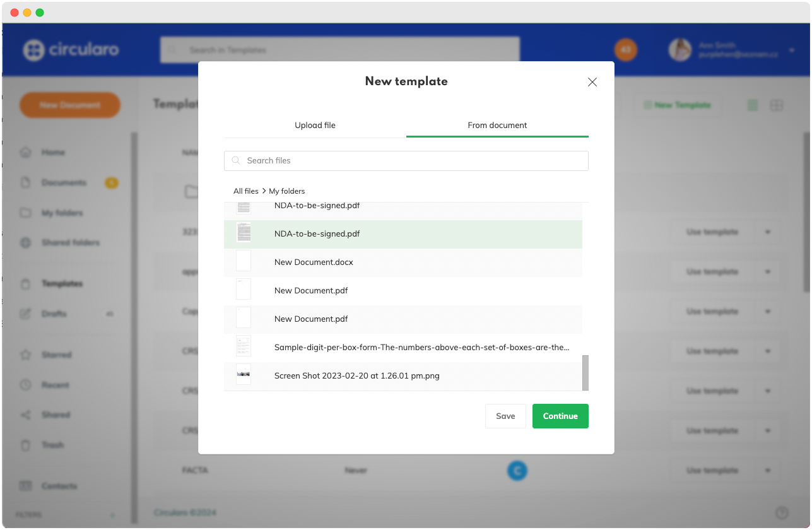Click the Recent clock icon
The image size is (812, 530).
pos(26,385)
